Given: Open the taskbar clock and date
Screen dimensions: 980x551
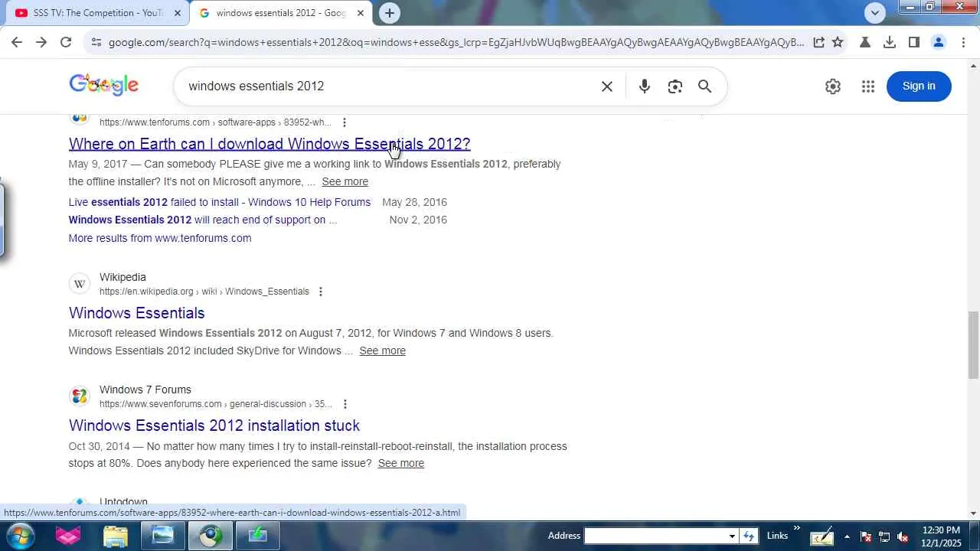Looking at the screenshot, I should point(941,536).
